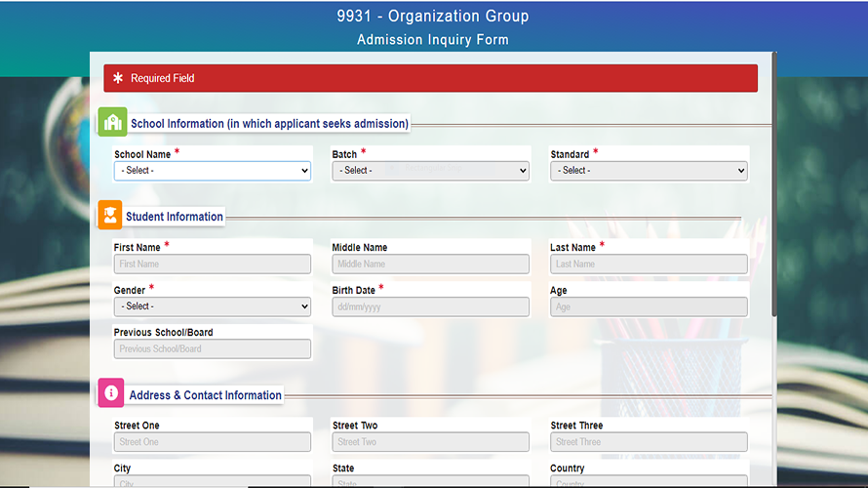Click the Street One input field
Image resolution: width=868 pixels, height=488 pixels.
[212, 442]
